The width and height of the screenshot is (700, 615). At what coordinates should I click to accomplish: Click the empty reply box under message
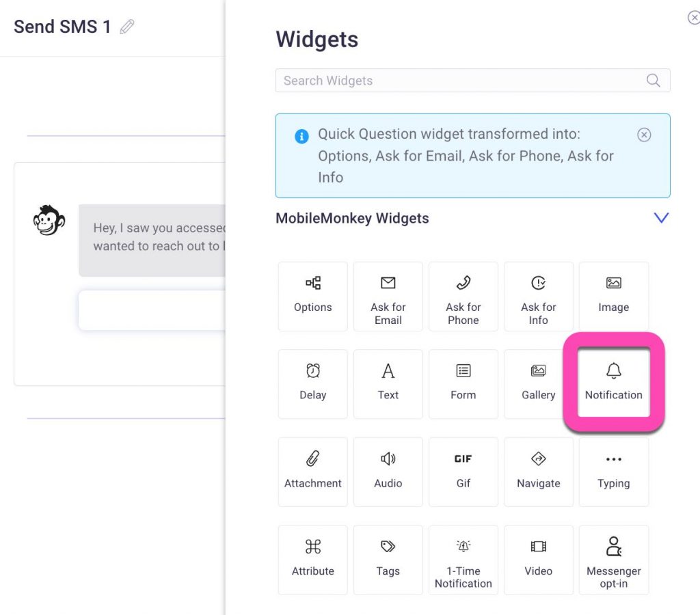[152, 310]
